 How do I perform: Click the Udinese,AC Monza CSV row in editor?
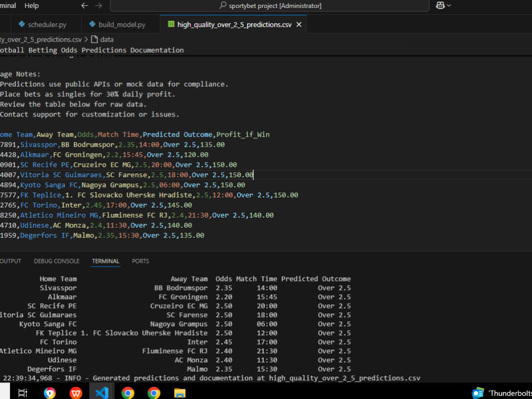(x=96, y=225)
